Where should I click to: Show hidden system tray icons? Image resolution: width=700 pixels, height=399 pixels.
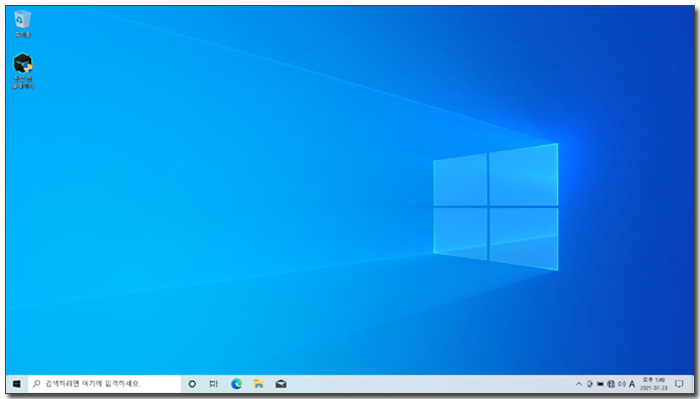coord(579,384)
